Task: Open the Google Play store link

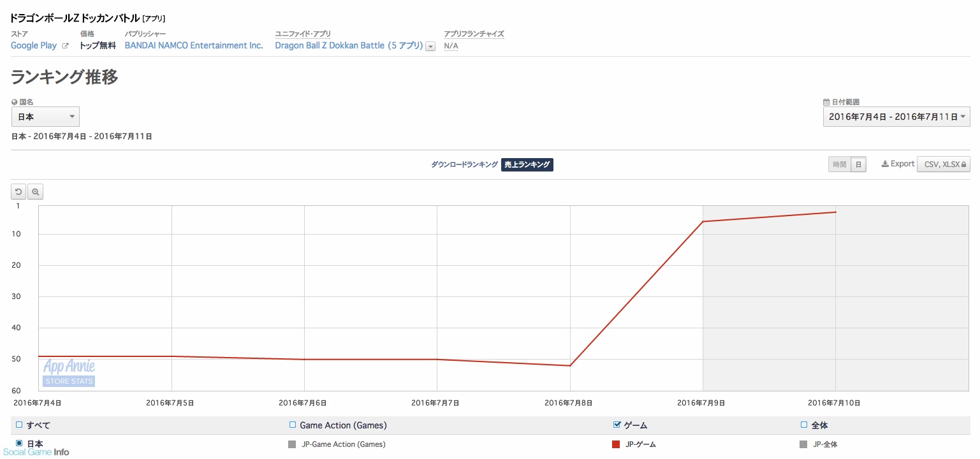Action: 34,46
